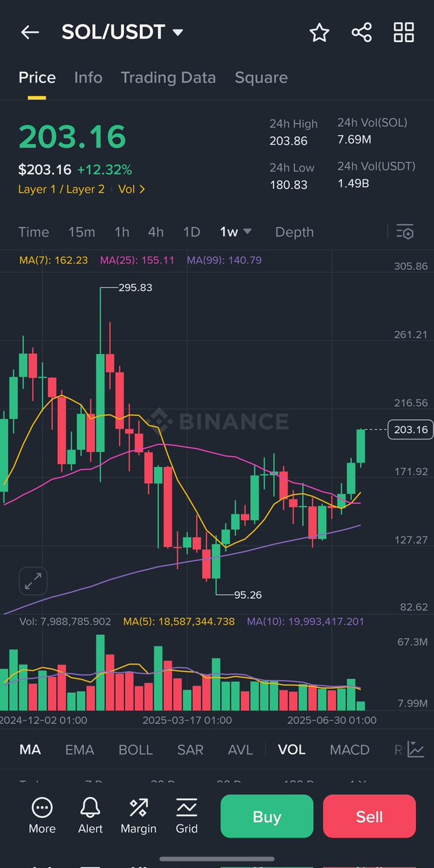The height and width of the screenshot is (868, 434).
Task: Open the 1w interval dropdown
Action: [236, 232]
